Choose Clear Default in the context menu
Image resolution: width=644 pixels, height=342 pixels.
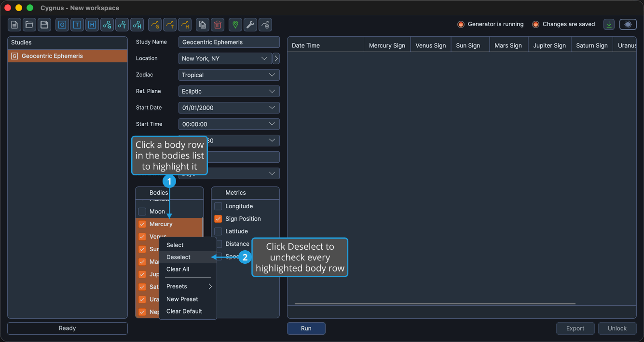coord(188,311)
